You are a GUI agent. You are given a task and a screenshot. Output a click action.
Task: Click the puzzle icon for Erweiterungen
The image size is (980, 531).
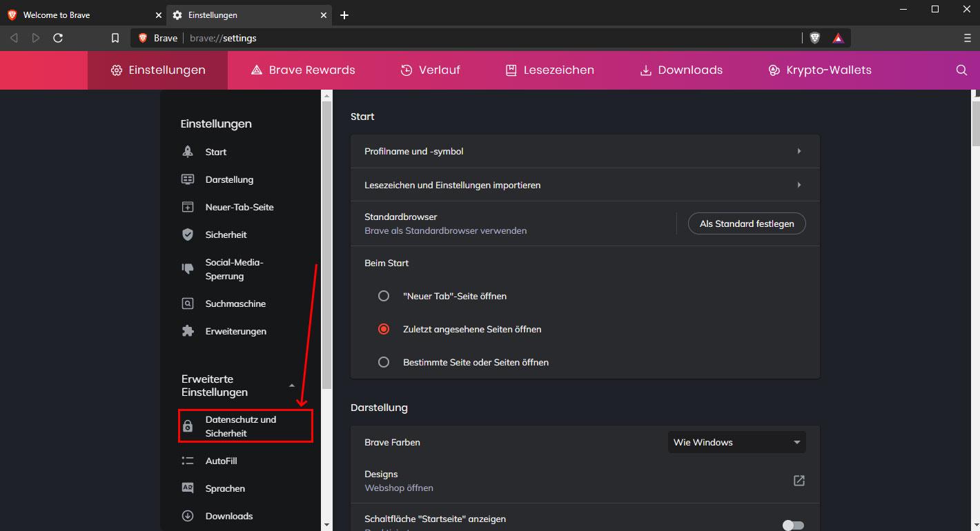[x=187, y=331]
